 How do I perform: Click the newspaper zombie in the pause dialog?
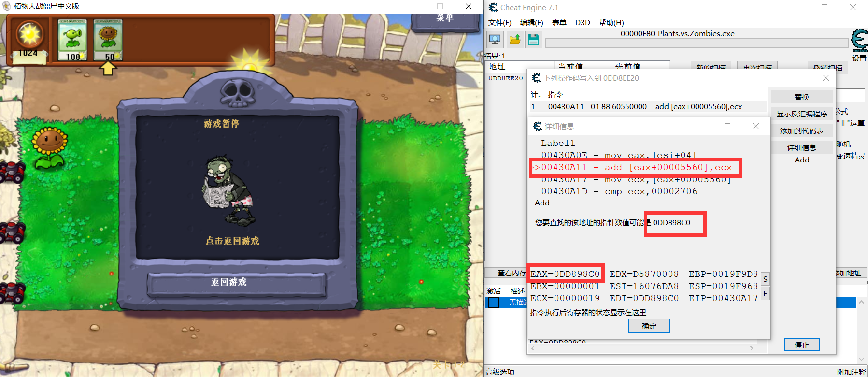coord(228,189)
